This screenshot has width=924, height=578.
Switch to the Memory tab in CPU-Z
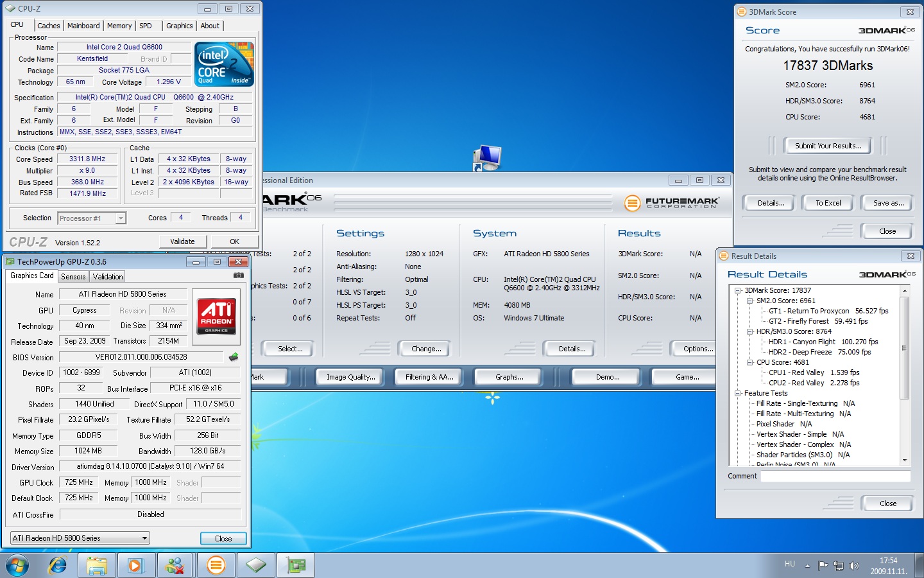[x=119, y=26]
